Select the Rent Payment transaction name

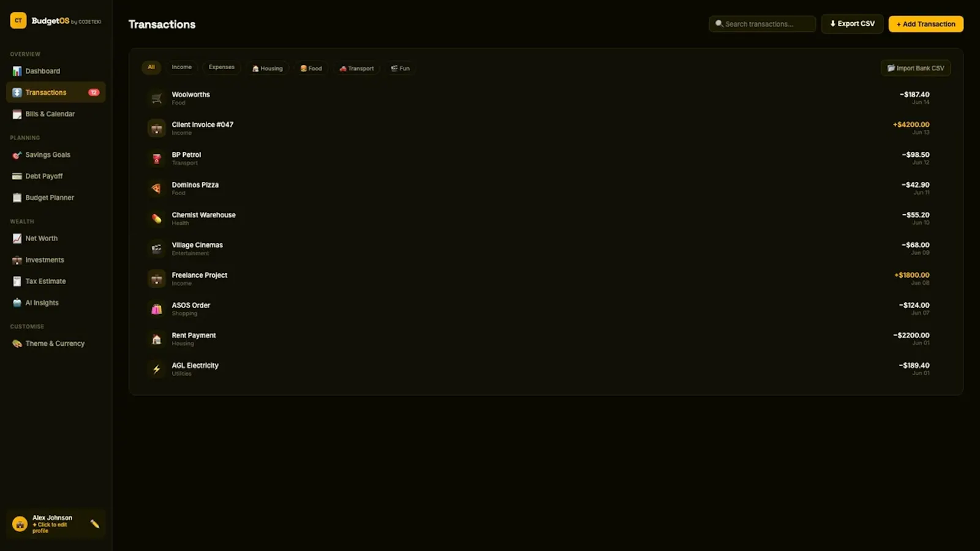click(194, 335)
